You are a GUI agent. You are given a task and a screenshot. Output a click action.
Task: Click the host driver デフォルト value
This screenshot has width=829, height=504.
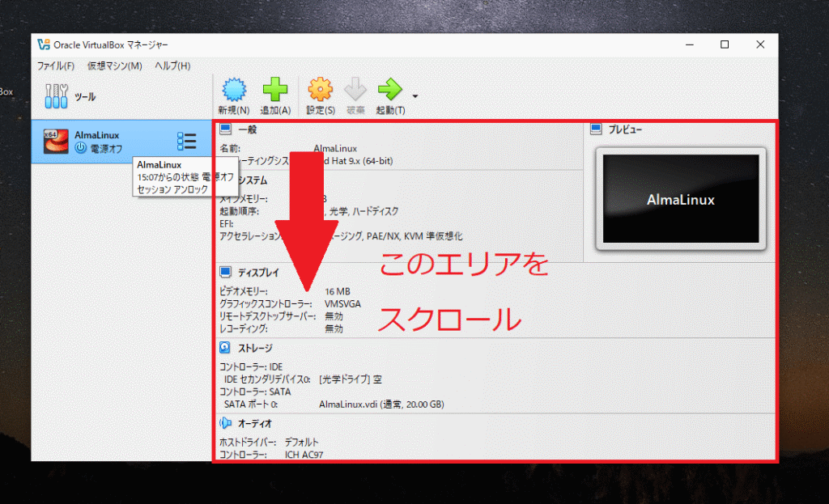click(x=301, y=443)
